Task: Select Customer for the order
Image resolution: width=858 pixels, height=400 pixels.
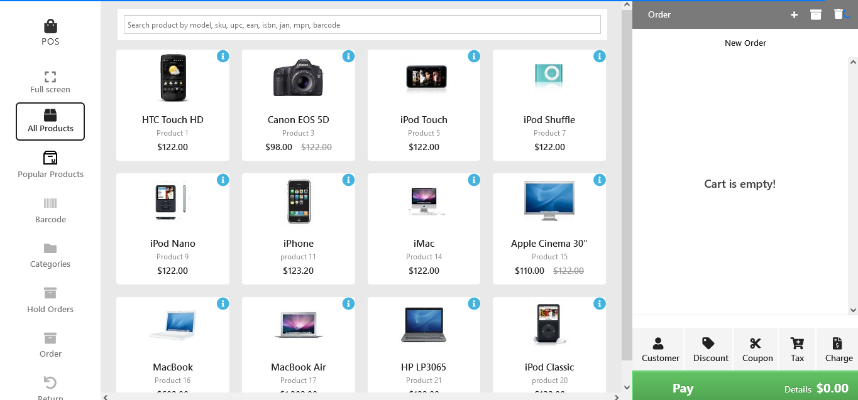Action: [x=660, y=348]
